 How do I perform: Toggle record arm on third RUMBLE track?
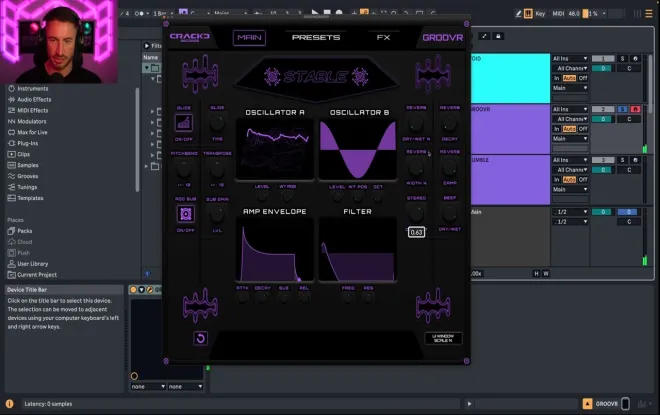635,160
